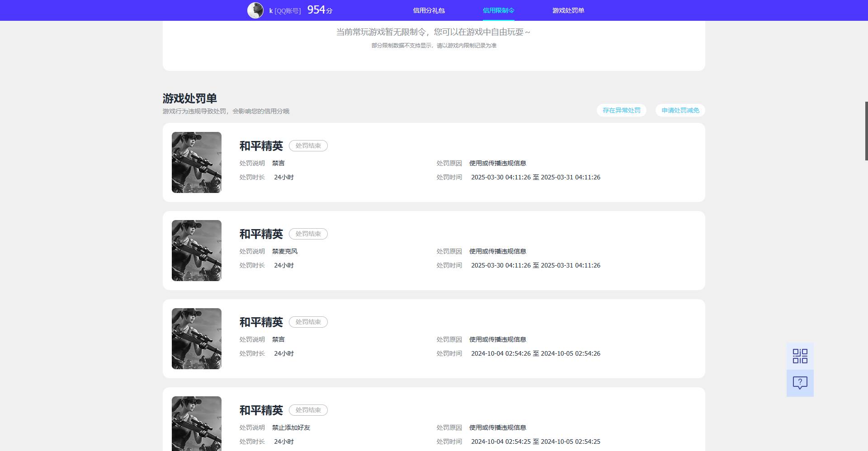Click the 禁止添加好友 penalty description

click(x=291, y=428)
